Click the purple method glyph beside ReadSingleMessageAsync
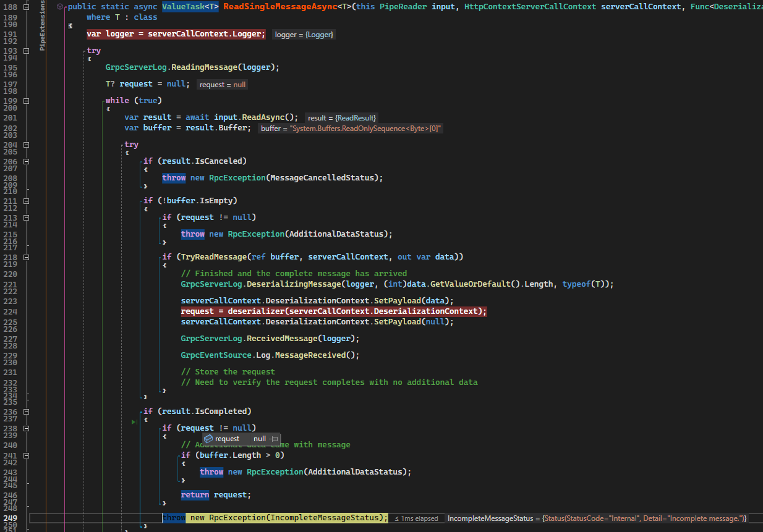This screenshot has height=532, width=763. [59, 6]
